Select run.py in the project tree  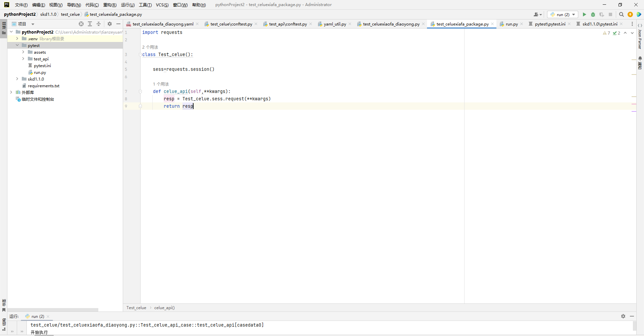click(40, 72)
